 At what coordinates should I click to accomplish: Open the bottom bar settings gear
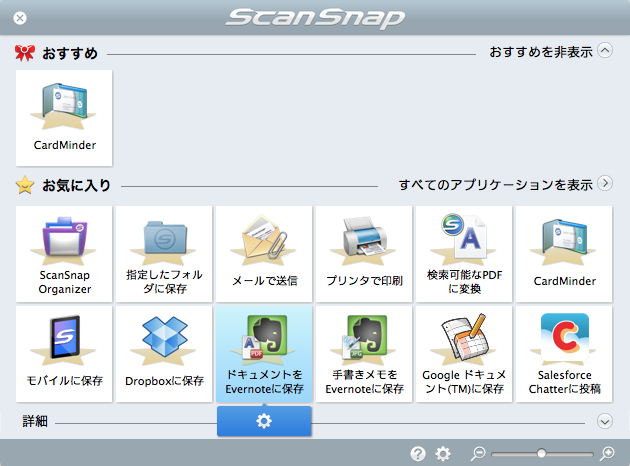(x=443, y=454)
